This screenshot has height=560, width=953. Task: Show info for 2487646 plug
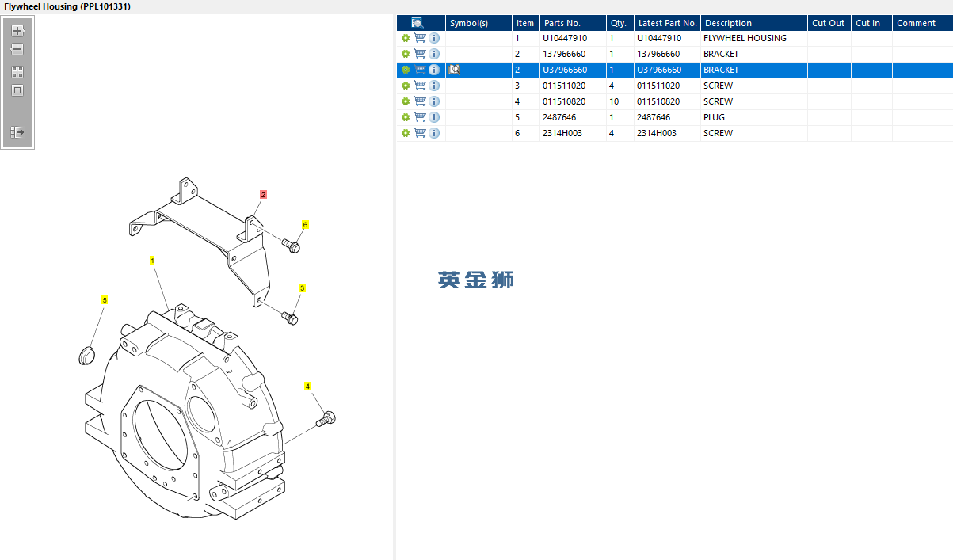click(x=434, y=117)
